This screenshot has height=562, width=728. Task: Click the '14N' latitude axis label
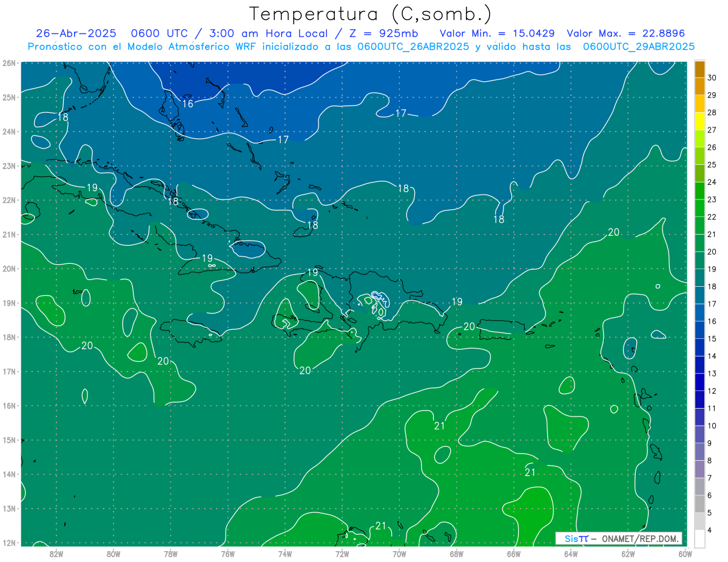[8, 474]
